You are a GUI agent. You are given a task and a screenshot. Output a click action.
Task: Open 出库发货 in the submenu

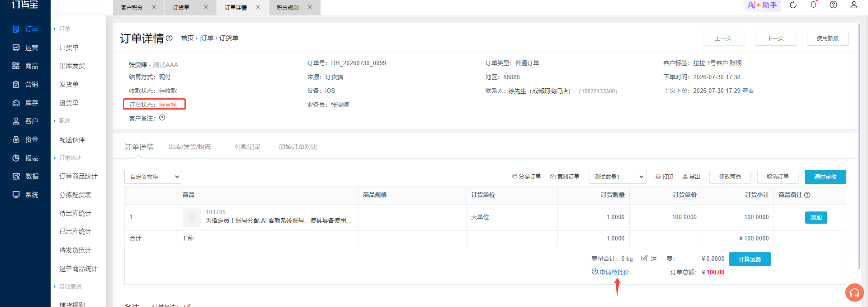point(72,66)
